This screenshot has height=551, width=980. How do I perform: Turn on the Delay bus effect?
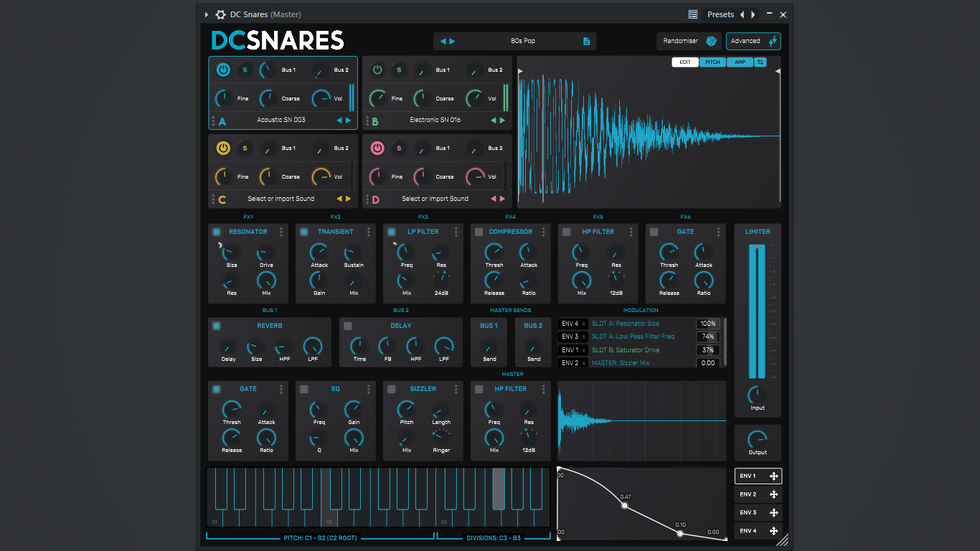click(x=348, y=326)
